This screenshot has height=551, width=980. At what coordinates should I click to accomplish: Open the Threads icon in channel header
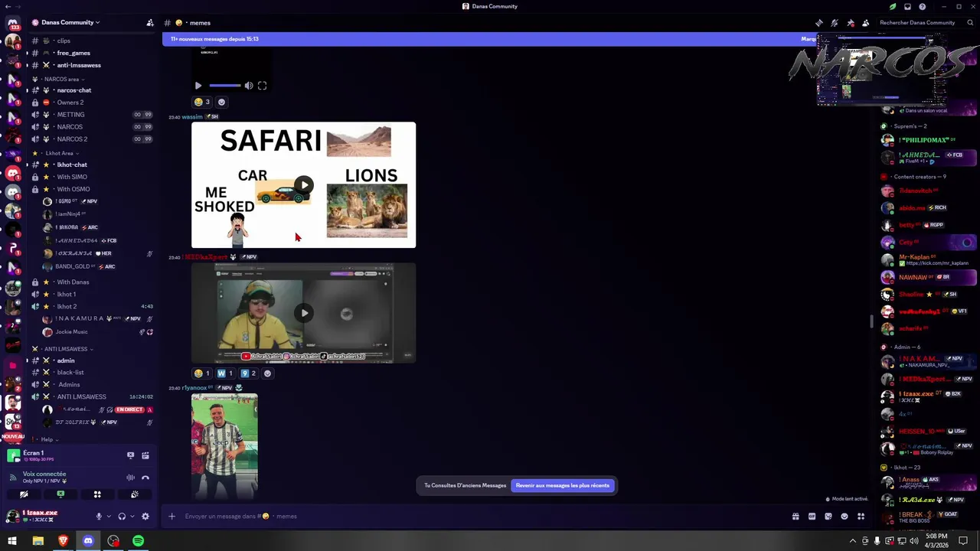pos(819,23)
